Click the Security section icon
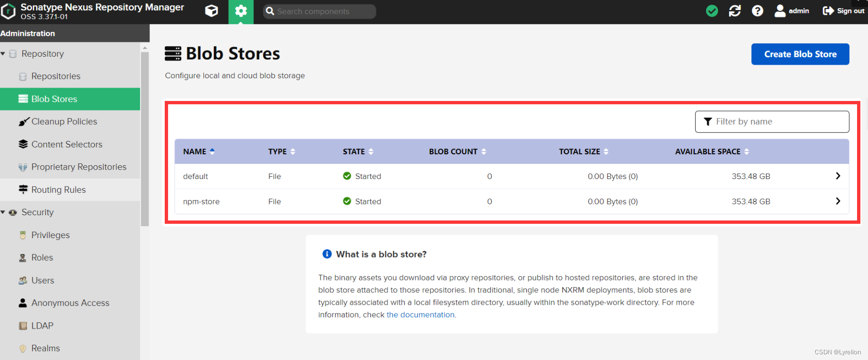868x360 pixels. tap(13, 212)
